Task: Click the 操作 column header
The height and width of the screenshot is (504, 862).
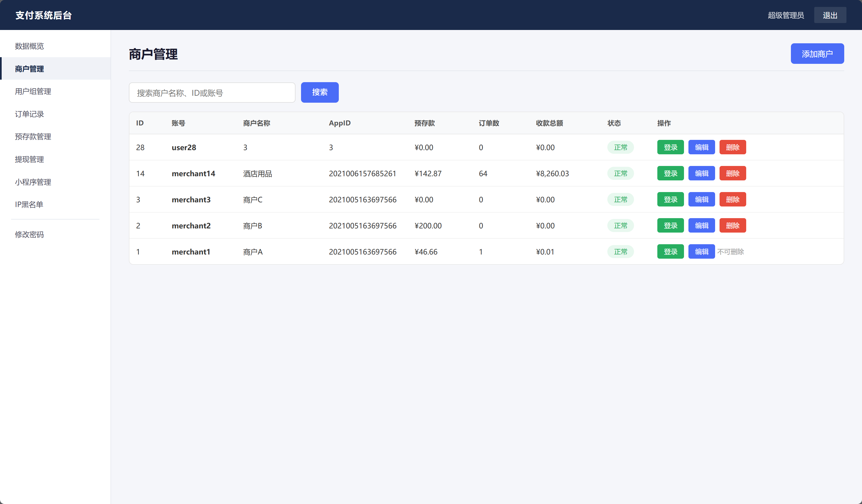Action: [664, 123]
